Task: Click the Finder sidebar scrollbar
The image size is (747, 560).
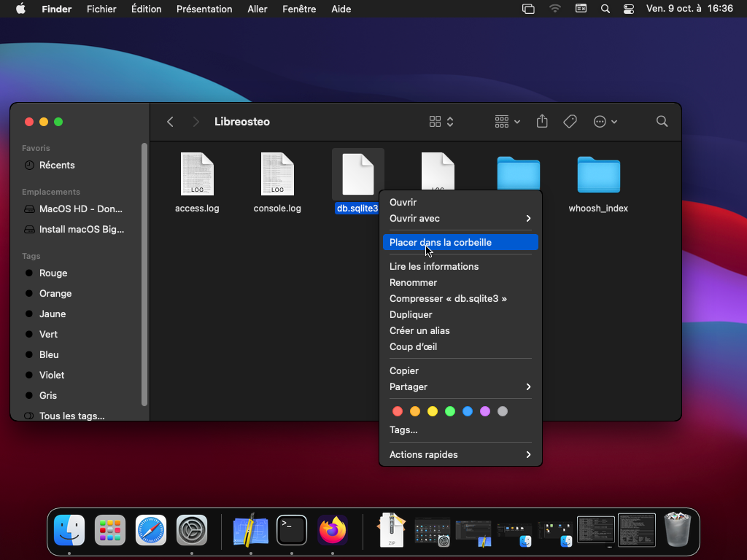Action: [x=144, y=274]
